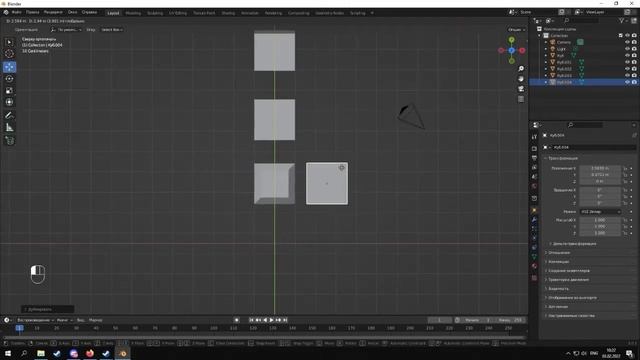
Task: Open the World properties tab icon
Action: (x=534, y=186)
